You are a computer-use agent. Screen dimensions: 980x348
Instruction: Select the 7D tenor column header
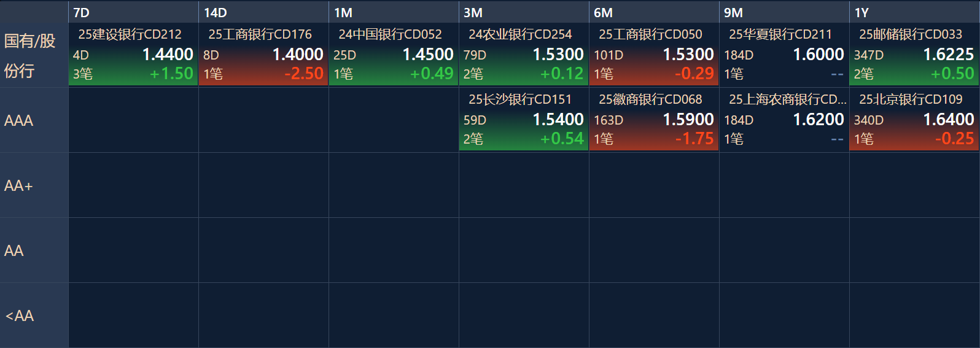[133, 12]
